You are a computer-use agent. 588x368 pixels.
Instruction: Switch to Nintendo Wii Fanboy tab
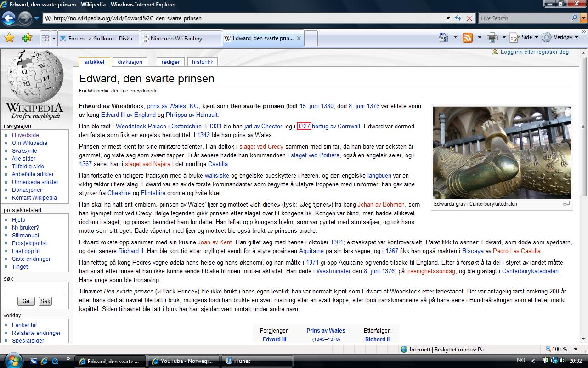181,39
